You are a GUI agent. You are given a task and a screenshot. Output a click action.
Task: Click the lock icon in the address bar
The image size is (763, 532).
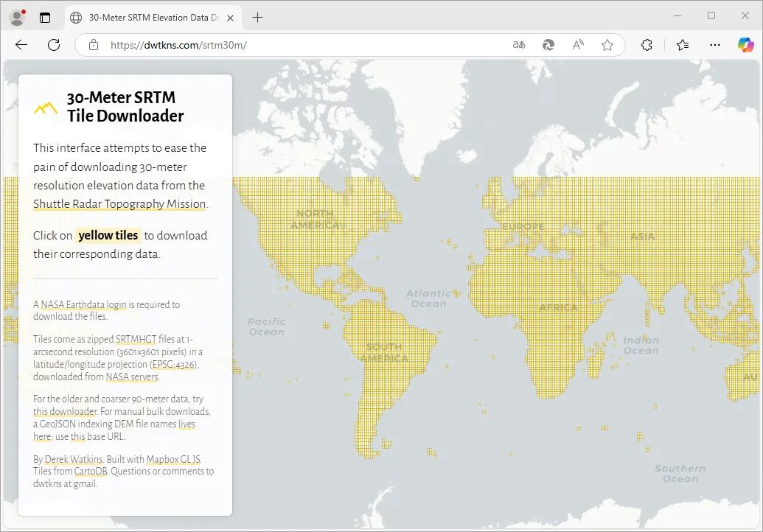coord(93,45)
